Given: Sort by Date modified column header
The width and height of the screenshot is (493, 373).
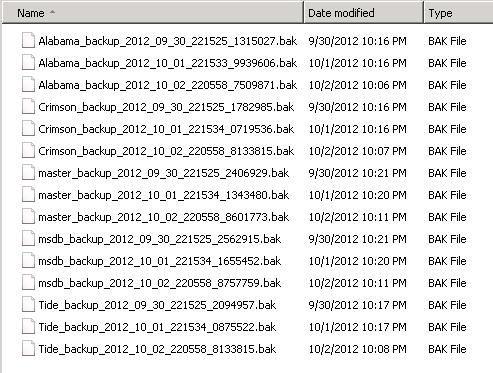Looking at the screenshot, I should coord(364,13).
